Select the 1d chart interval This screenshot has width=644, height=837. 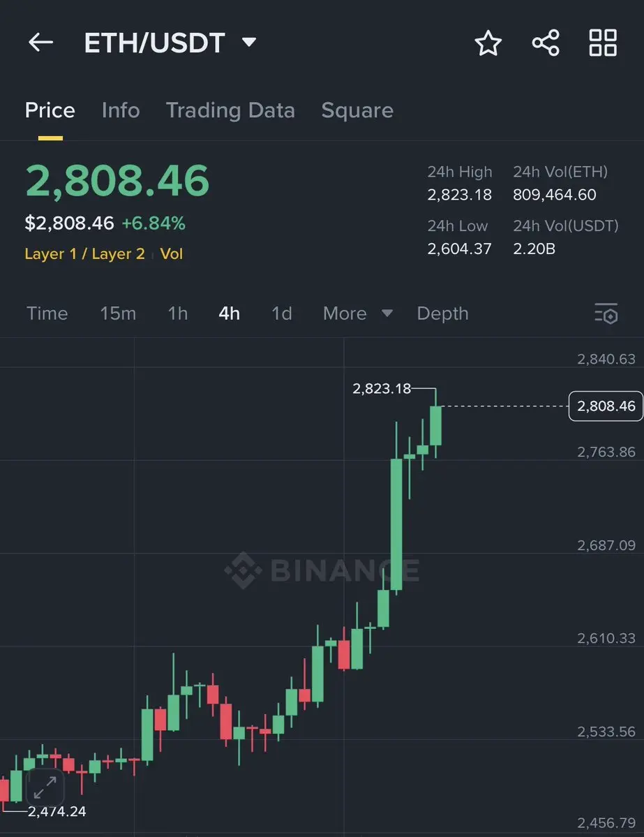tap(282, 313)
